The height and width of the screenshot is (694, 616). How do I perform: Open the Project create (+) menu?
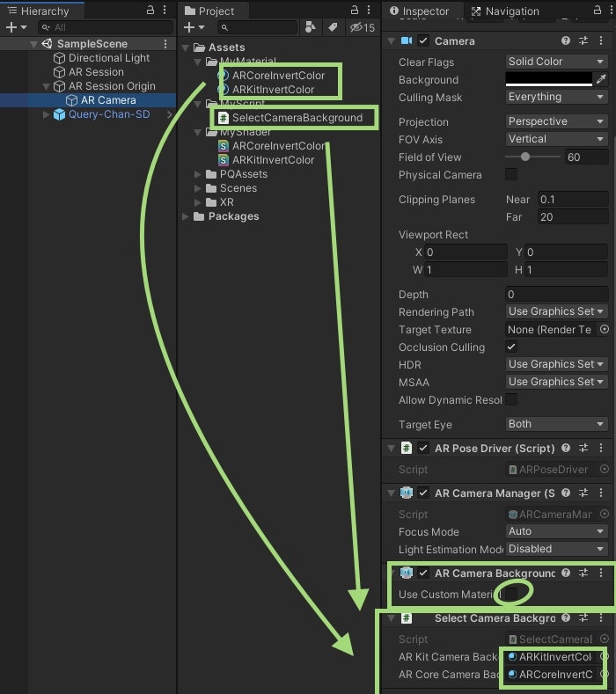(194, 27)
